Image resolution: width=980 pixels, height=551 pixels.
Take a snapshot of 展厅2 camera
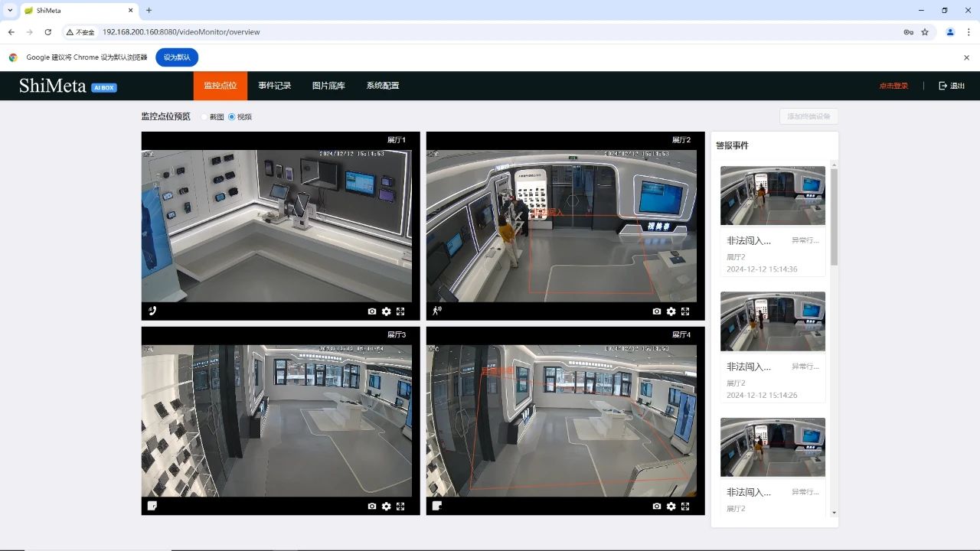tap(657, 311)
